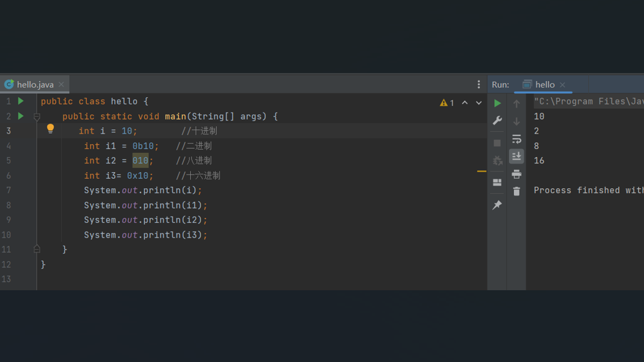Screen dimensions: 644x362
Task: Toggle scroll to end of console
Action: point(516,157)
